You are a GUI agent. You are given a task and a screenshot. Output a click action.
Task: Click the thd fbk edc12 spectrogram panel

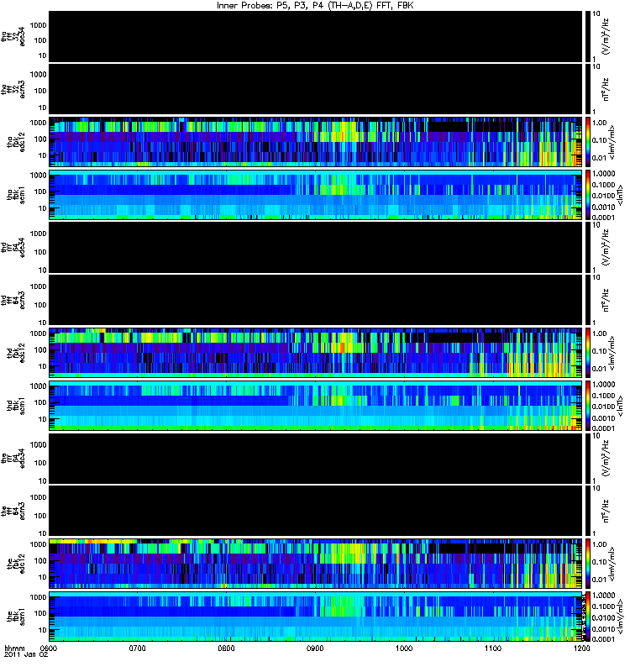point(316,353)
